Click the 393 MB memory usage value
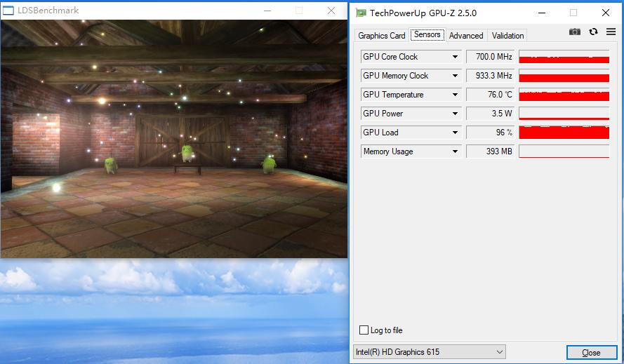 (490, 151)
